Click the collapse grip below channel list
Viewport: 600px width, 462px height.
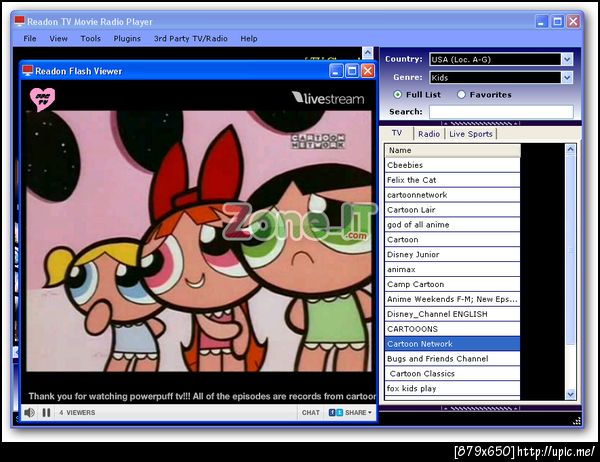pos(480,408)
